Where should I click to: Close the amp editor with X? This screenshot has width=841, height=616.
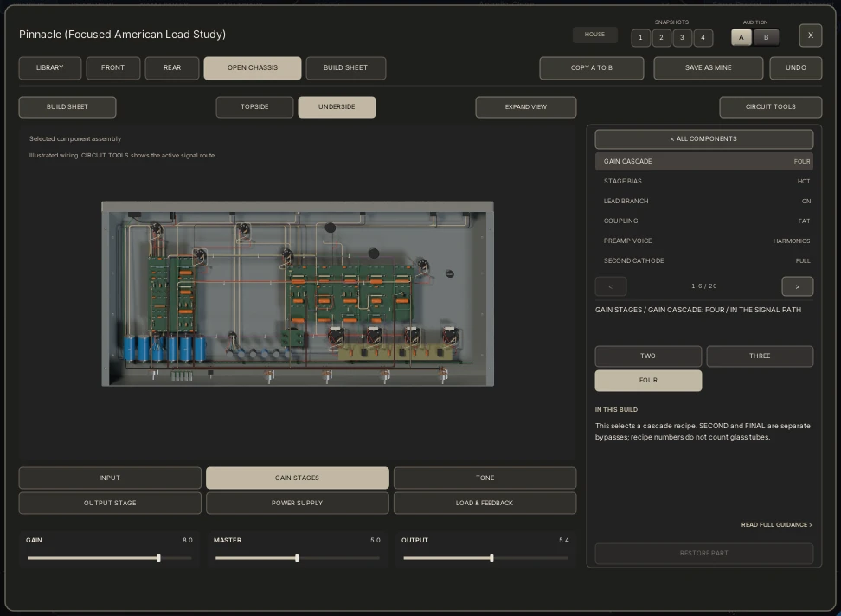click(811, 35)
